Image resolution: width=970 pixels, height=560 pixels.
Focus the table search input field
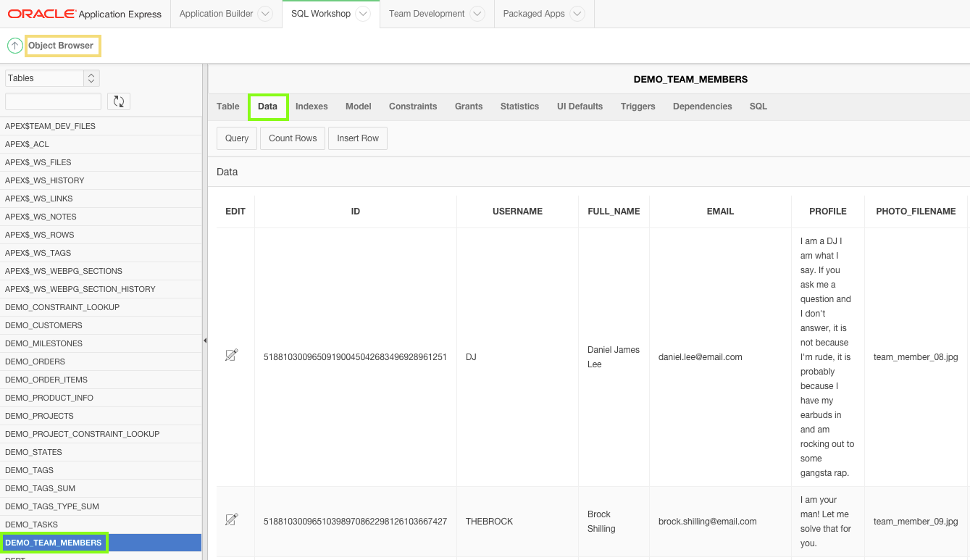point(53,101)
